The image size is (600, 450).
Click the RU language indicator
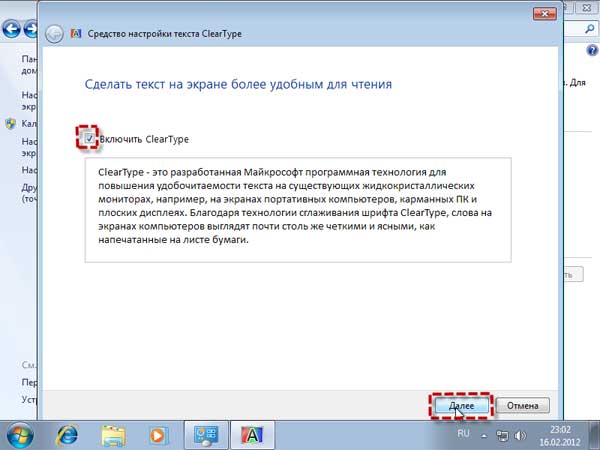coord(463,434)
